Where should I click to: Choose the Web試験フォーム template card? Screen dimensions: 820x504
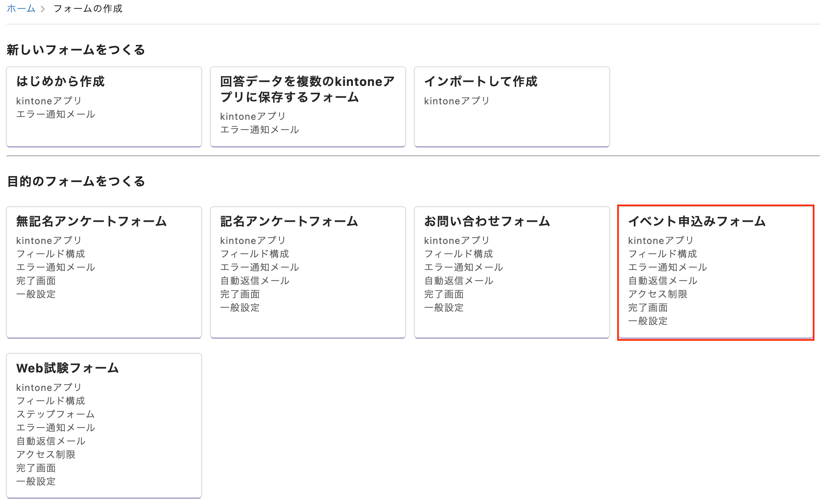point(104,426)
